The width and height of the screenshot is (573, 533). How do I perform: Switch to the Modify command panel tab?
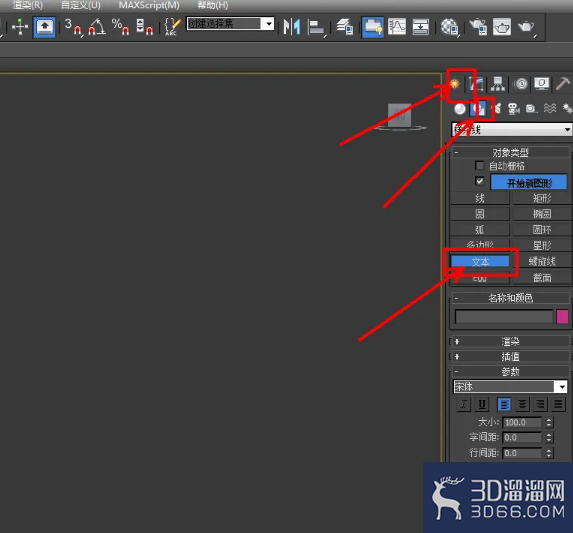(477, 84)
